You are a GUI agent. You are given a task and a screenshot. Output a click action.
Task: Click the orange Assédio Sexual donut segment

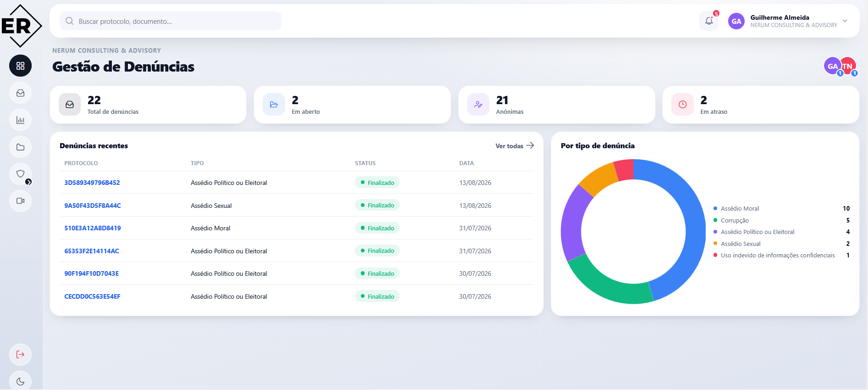coord(599,178)
